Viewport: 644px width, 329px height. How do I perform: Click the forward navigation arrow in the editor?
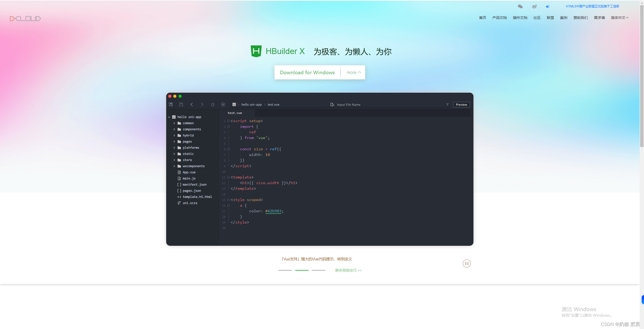tap(202, 104)
